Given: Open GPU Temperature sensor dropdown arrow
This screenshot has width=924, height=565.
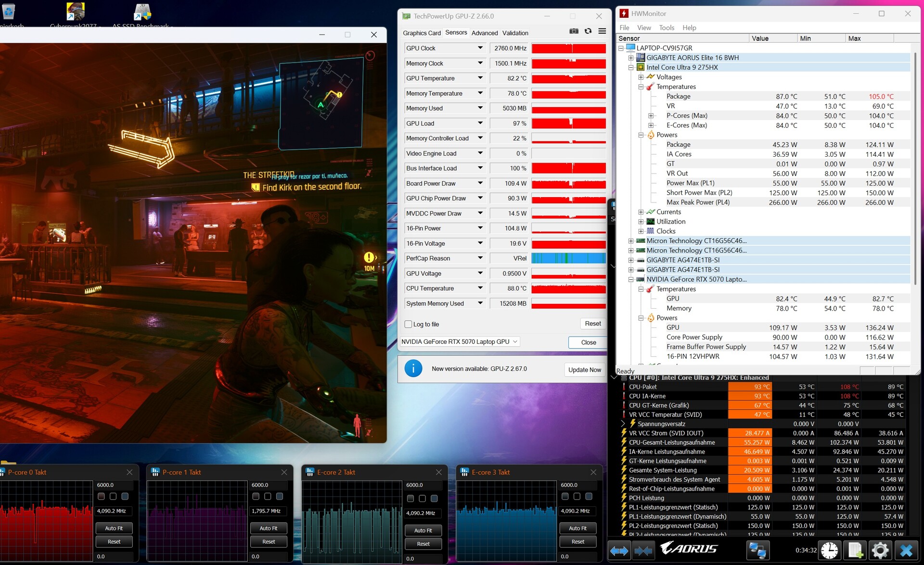Looking at the screenshot, I should click(x=480, y=78).
